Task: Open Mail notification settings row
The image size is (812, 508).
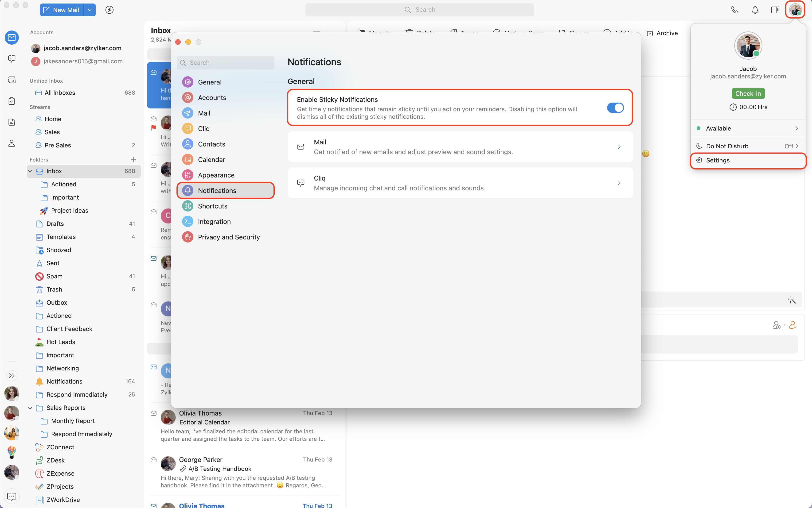Action: click(460, 147)
